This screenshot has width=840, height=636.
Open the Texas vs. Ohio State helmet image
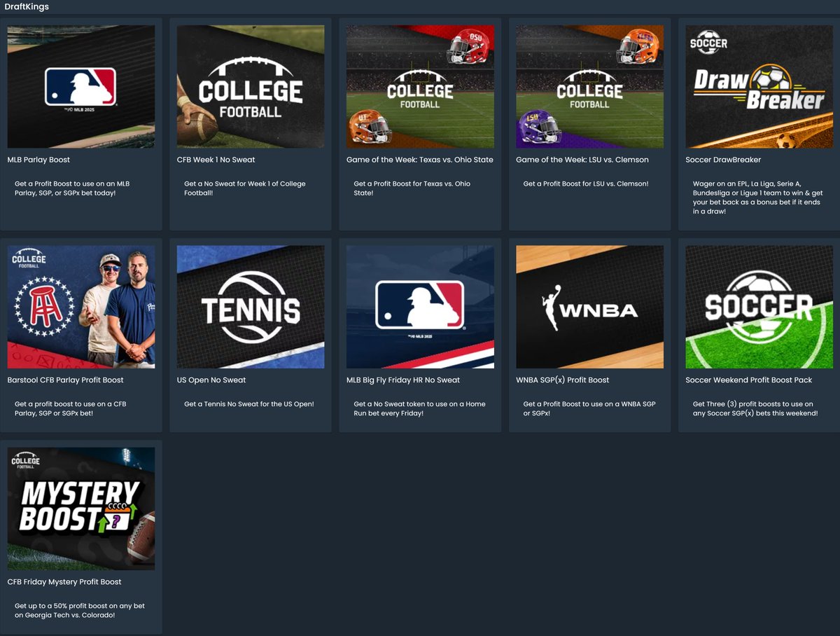(420, 87)
